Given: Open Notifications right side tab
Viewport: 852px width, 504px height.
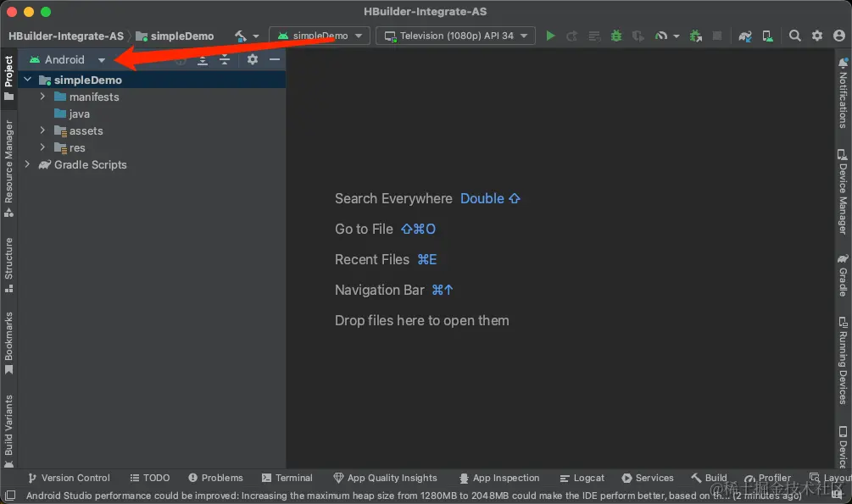Looking at the screenshot, I should pos(843,93).
